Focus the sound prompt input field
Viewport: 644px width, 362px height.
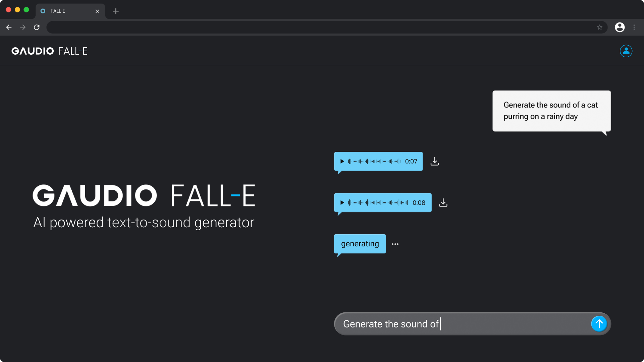click(436, 324)
